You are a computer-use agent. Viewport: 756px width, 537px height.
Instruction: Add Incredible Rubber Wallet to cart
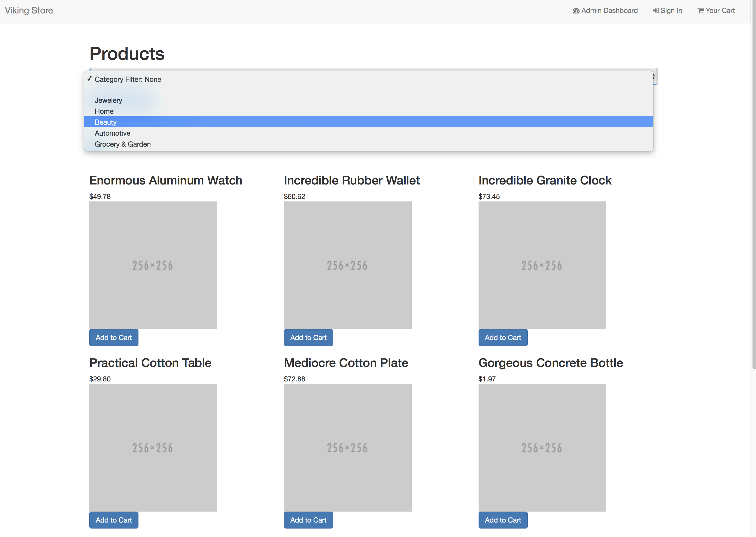point(308,338)
